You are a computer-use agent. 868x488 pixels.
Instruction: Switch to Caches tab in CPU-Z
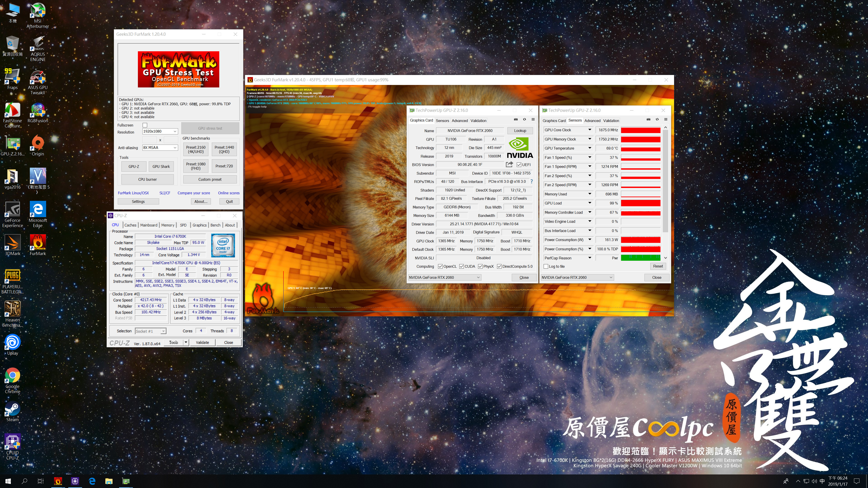pos(130,225)
